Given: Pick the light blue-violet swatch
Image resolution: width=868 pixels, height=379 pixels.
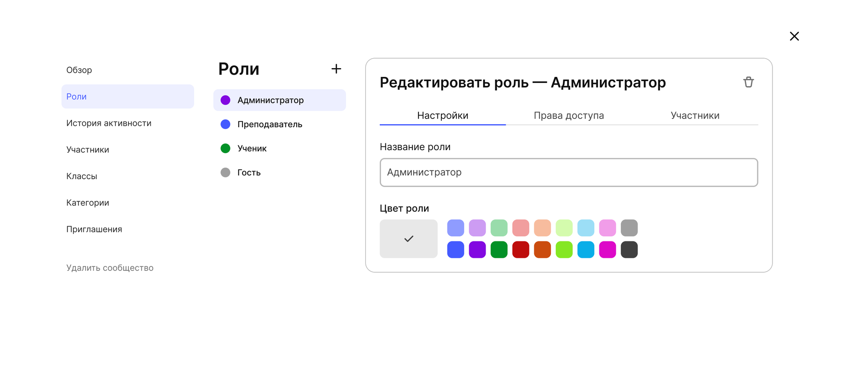Looking at the screenshot, I should tap(456, 228).
